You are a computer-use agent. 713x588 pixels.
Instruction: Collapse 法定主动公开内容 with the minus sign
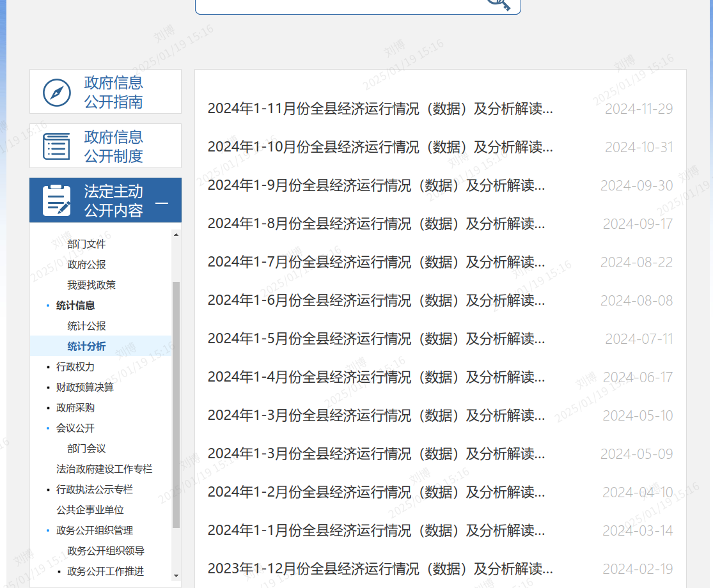162,203
